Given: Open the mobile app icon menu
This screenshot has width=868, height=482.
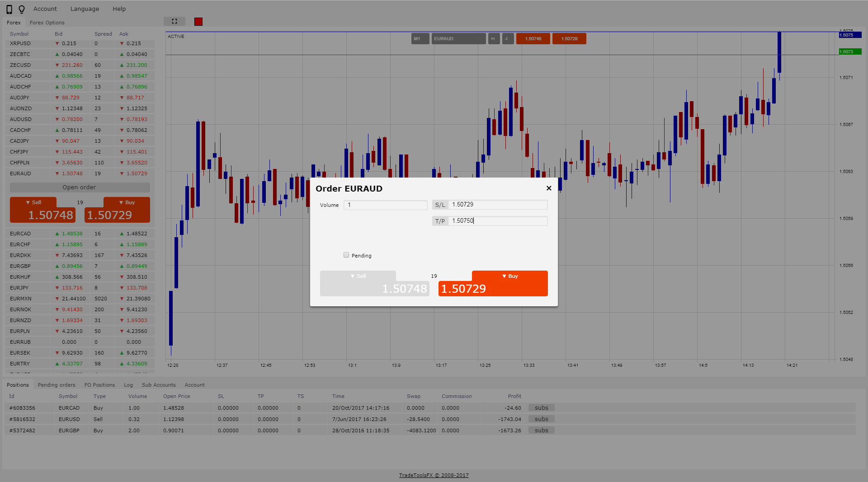Looking at the screenshot, I should coord(9,9).
